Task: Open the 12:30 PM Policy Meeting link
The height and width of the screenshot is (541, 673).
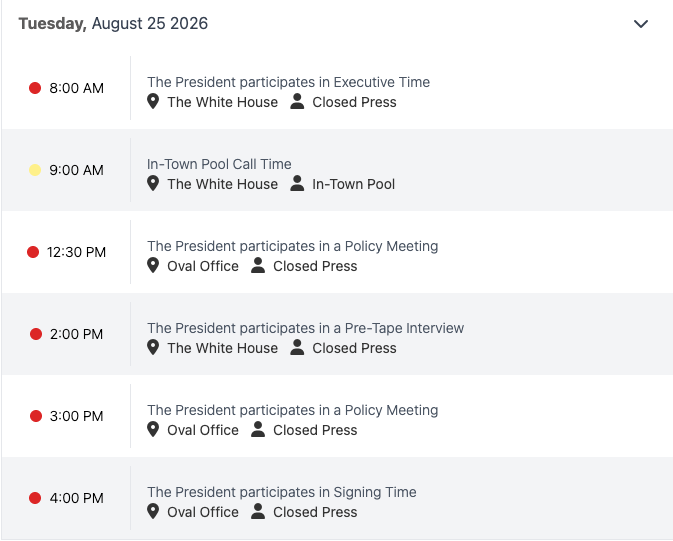Action: coord(293,246)
